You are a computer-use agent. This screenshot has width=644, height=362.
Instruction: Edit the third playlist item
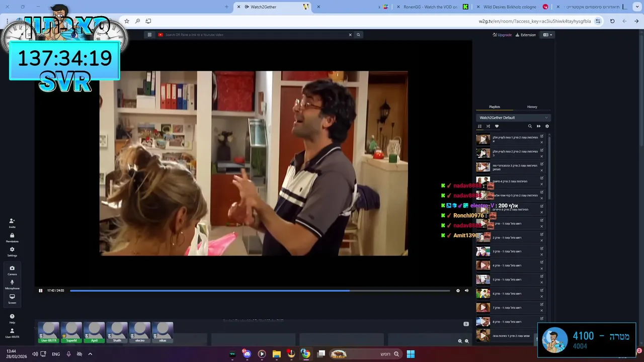pos(542,164)
